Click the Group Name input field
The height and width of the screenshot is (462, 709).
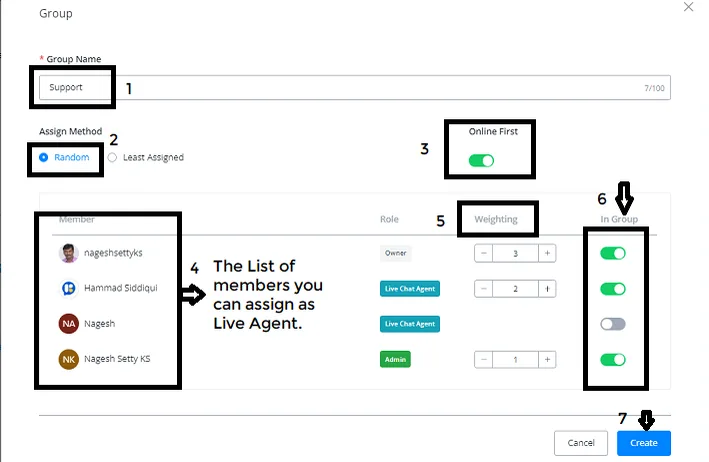(354, 88)
